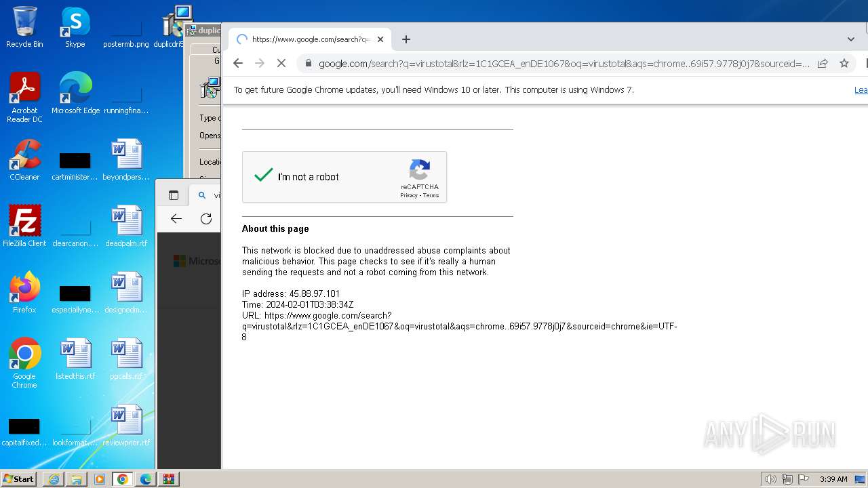This screenshot has width=868, height=488.
Task: Open last colorful taskbar app icon
Action: pyautogui.click(x=169, y=479)
